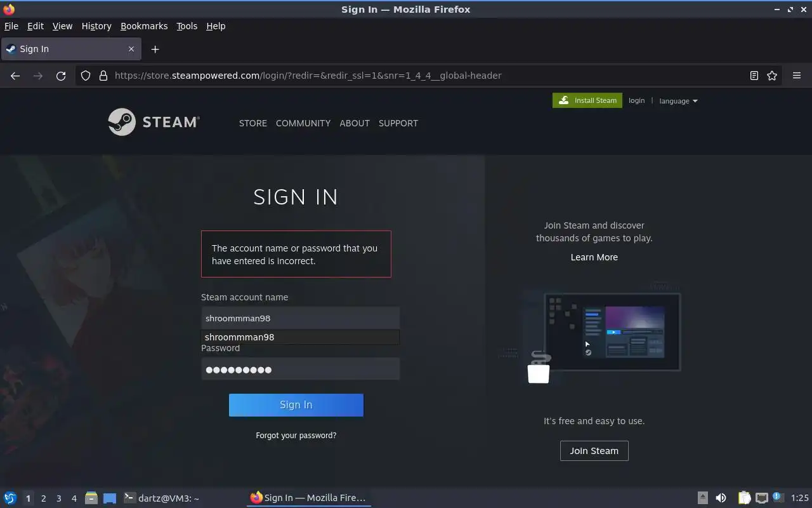Open tracking protection shield icon

[86, 76]
